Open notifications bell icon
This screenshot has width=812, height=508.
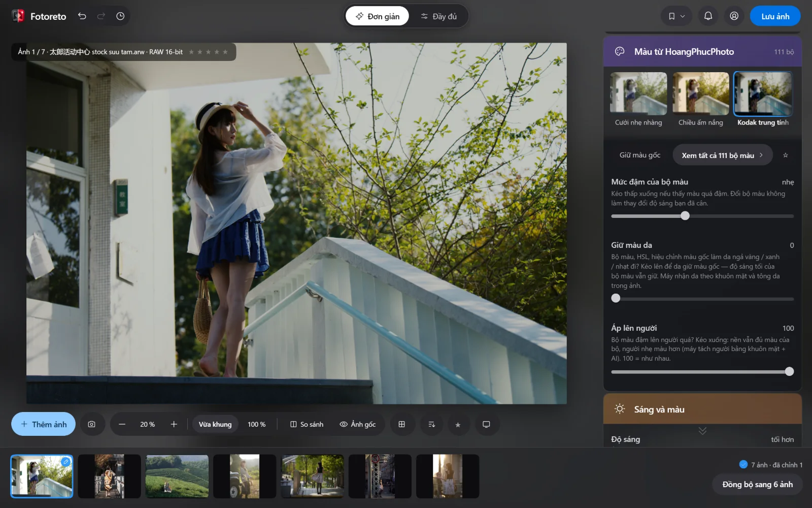708,16
